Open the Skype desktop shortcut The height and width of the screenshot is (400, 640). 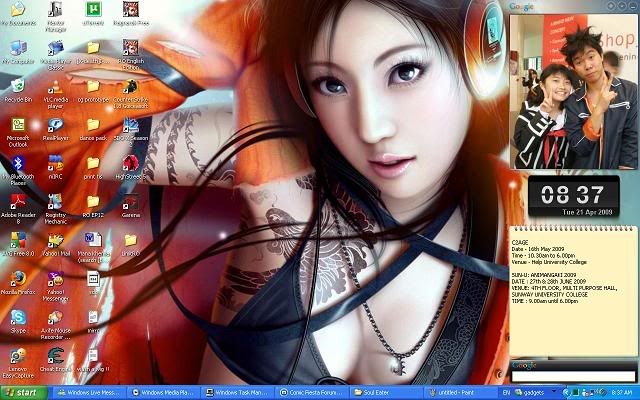coord(18,320)
